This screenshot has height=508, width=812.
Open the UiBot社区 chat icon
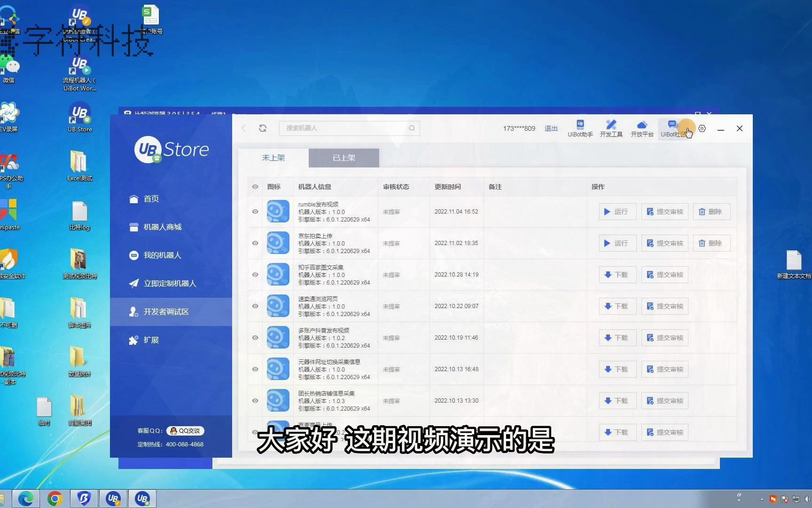[x=673, y=128]
